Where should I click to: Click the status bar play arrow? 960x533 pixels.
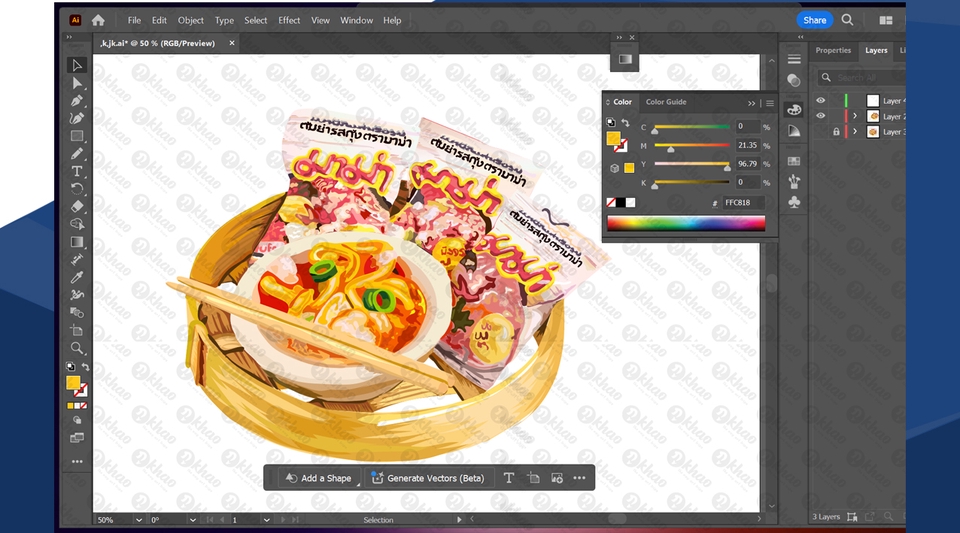click(459, 520)
